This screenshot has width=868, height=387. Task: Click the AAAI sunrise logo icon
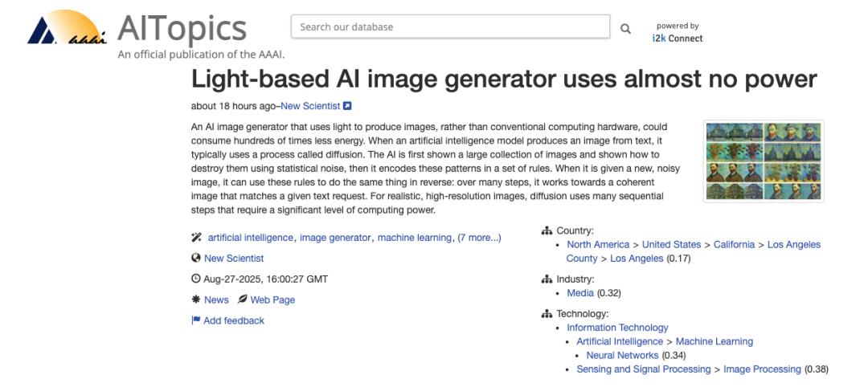(x=67, y=26)
